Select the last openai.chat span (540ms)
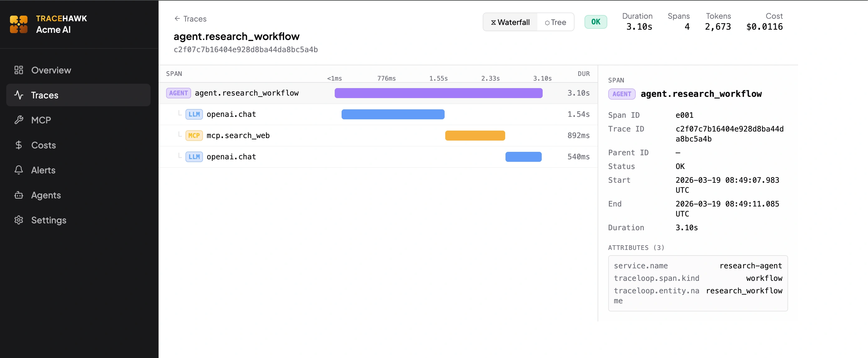Screen dimensions: 868x358 click(x=231, y=157)
